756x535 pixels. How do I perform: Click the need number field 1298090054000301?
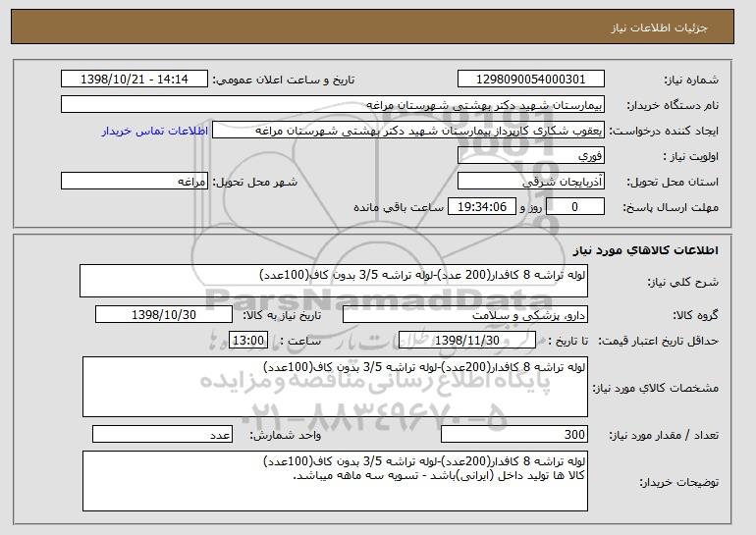click(x=531, y=80)
